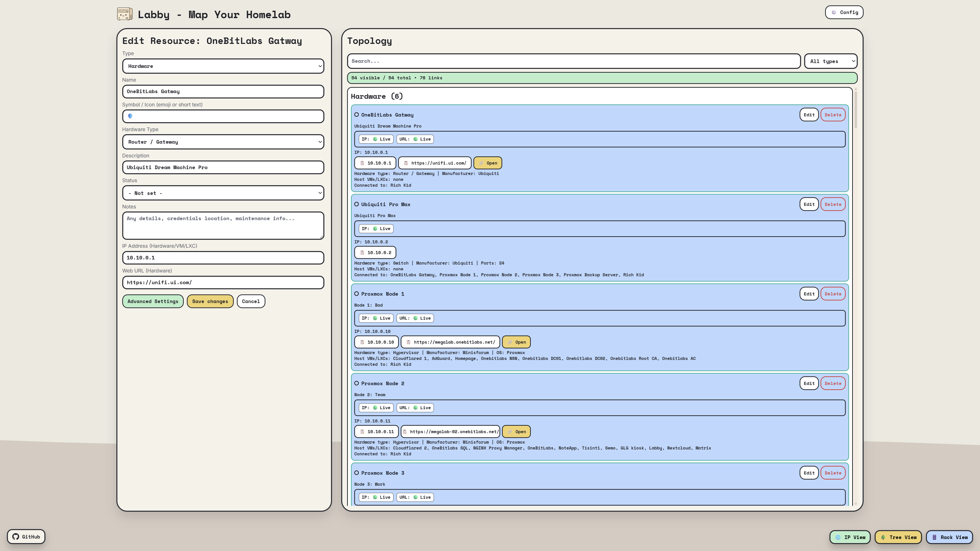Toggle the Proxmox Node 1 status circle
The image size is (980, 551).
pos(357,294)
